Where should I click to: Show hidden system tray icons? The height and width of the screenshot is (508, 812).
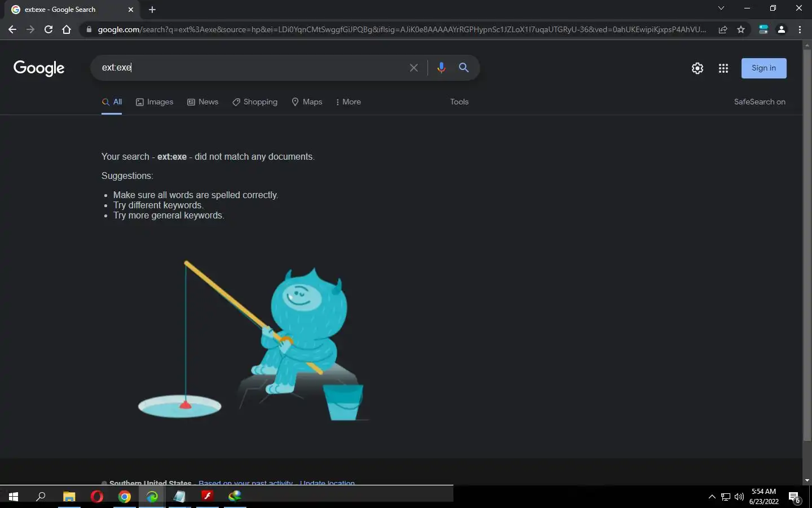pos(712,497)
